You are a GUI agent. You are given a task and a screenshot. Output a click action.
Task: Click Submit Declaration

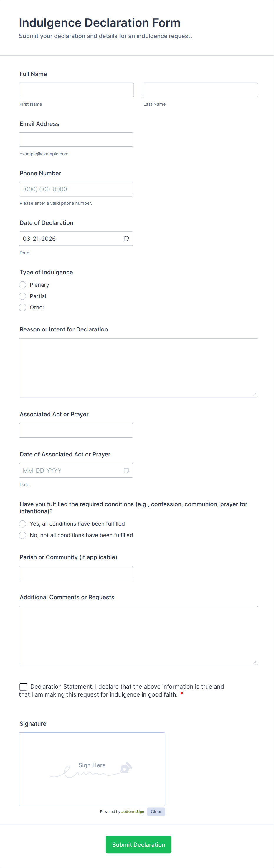point(138,844)
